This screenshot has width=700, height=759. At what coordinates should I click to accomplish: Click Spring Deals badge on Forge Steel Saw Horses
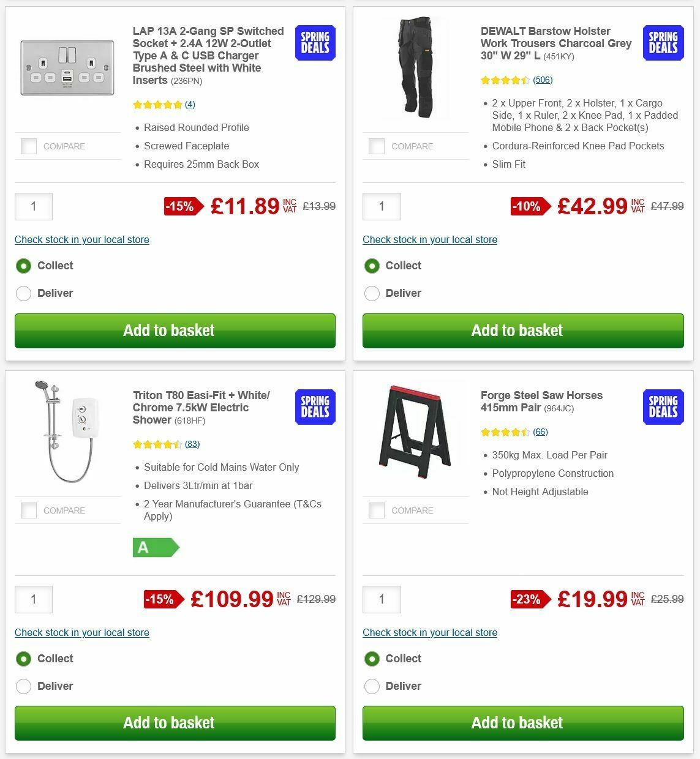(x=663, y=406)
